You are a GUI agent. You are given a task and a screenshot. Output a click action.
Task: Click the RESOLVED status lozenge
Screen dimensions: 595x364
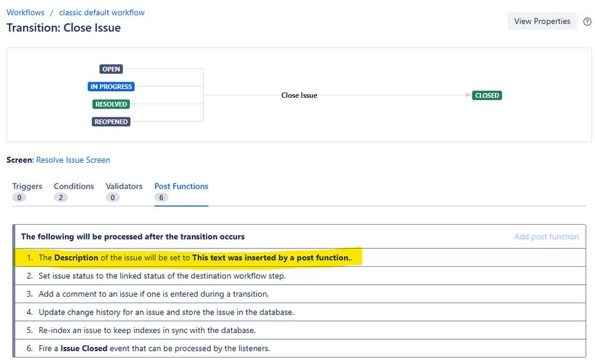click(111, 104)
